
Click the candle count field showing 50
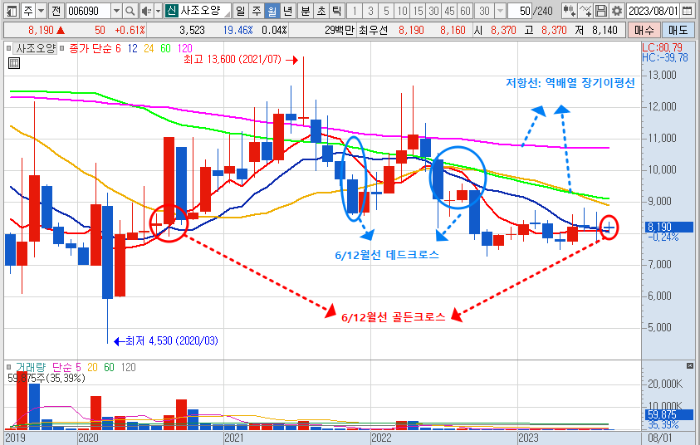(x=520, y=10)
